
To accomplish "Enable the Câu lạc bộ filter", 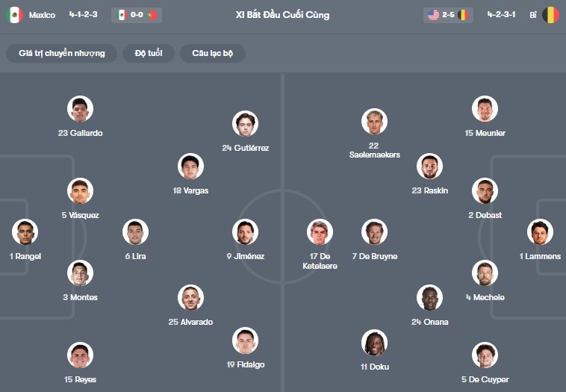I will click(214, 54).
